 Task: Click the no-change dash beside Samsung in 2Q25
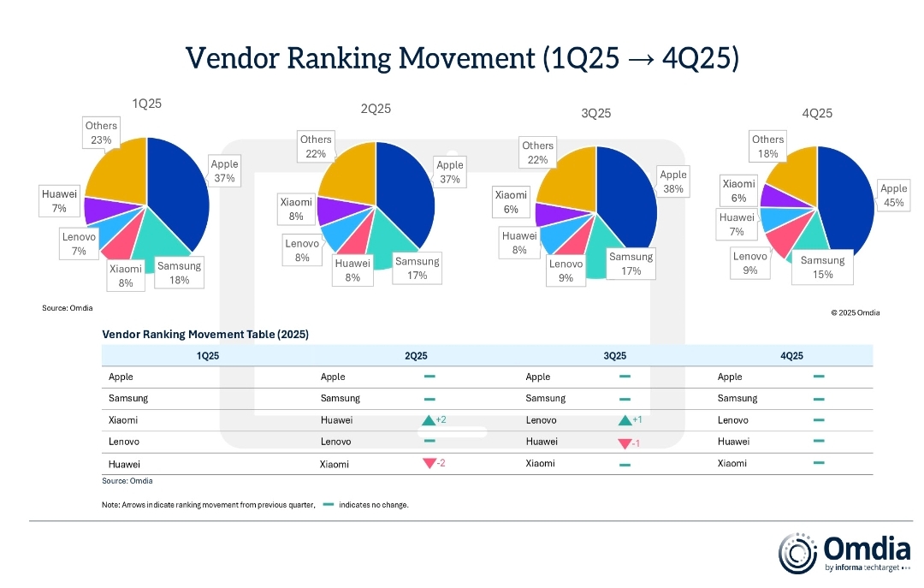429,399
